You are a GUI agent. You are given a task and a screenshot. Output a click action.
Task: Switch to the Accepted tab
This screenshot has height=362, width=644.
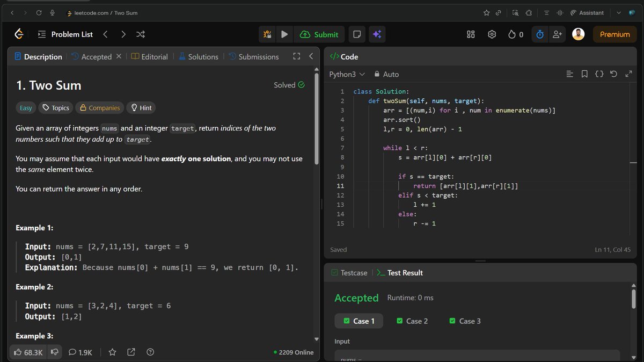(x=92, y=56)
